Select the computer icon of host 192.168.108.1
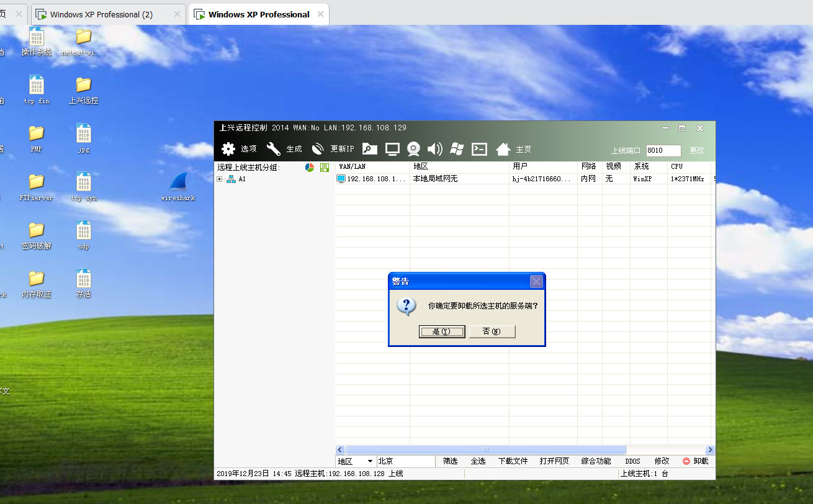Image resolution: width=813 pixels, height=504 pixels. click(341, 179)
